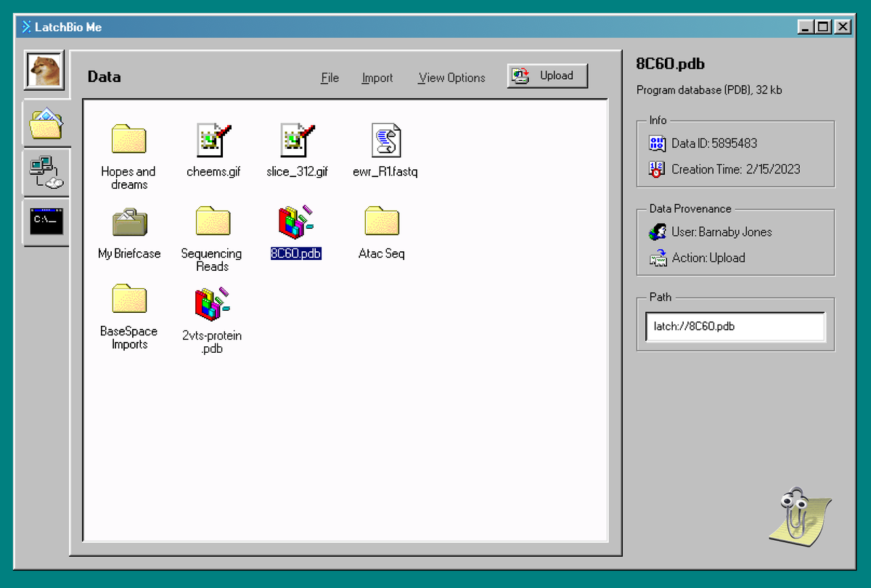The image size is (871, 588).
Task: Open the Shiba dog profile avatar
Action: (x=46, y=70)
